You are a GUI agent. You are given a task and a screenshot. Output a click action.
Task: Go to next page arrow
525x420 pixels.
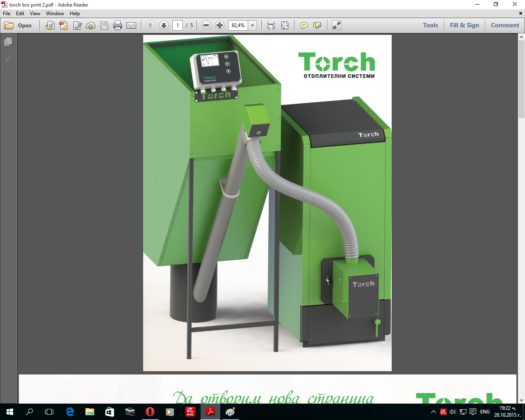click(x=164, y=25)
